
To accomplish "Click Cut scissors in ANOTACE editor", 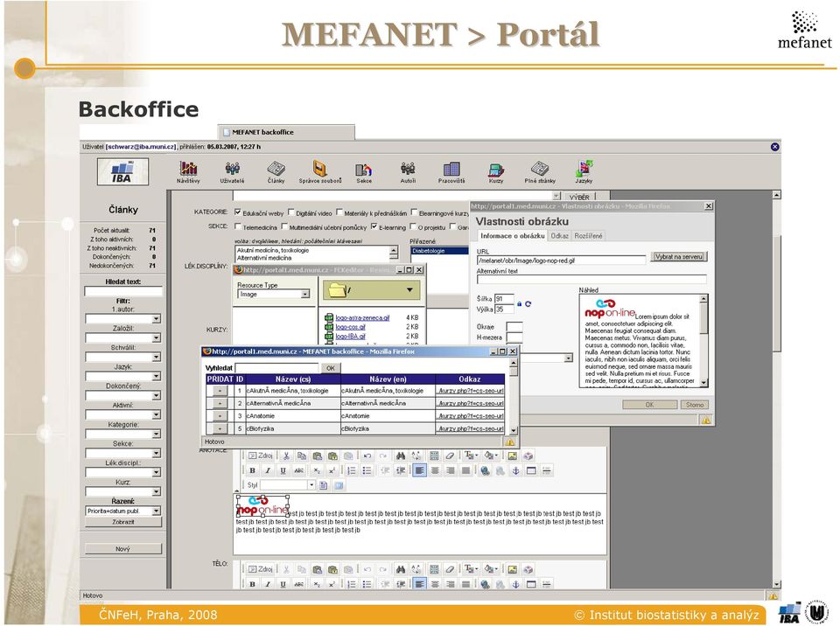I will coord(287,456).
